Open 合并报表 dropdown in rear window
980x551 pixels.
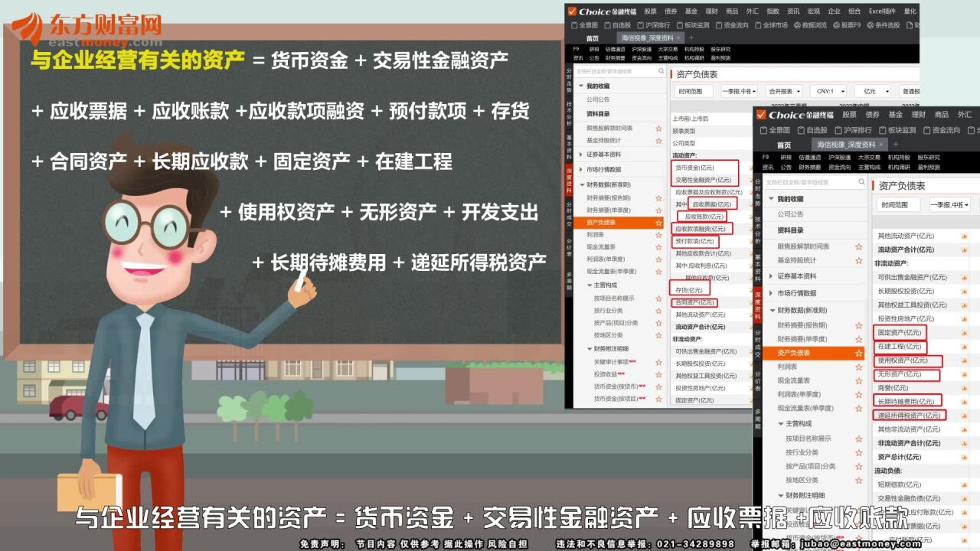(x=783, y=91)
